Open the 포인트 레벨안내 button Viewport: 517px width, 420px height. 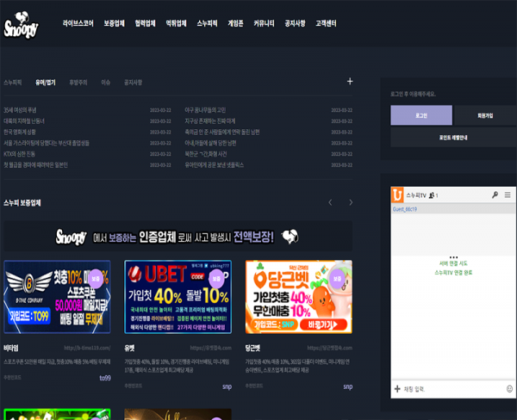(453, 138)
